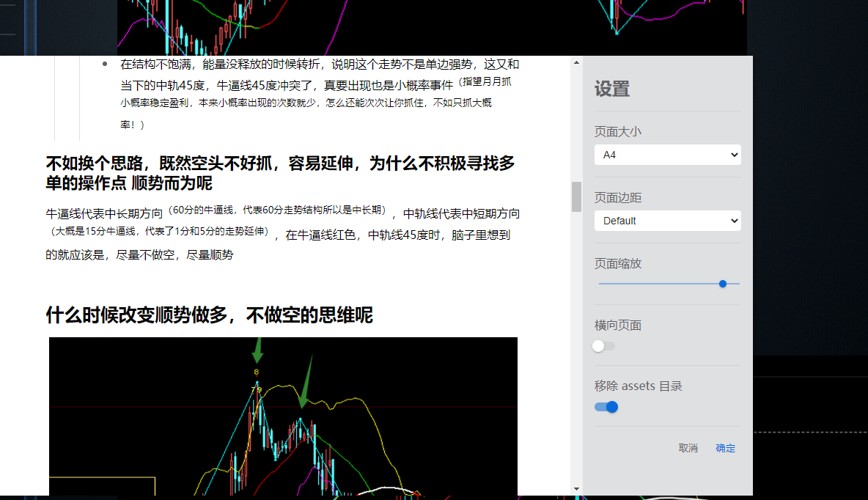This screenshot has height=500, width=868.
Task: Select the top candlestick chart image
Action: coord(432,26)
